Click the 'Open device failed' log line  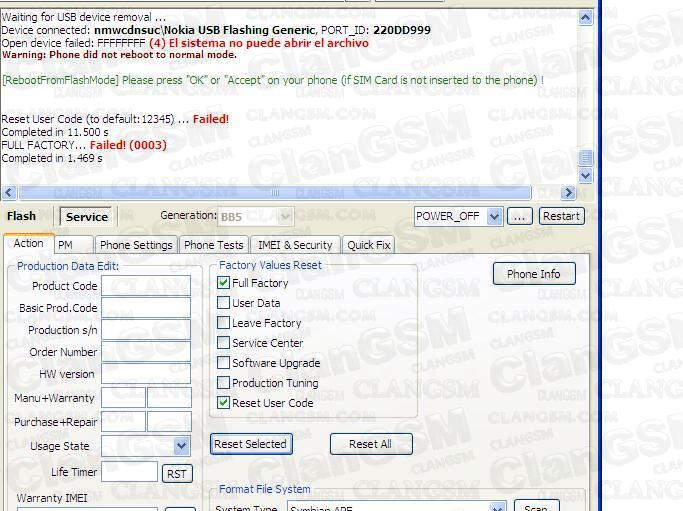click(x=185, y=43)
